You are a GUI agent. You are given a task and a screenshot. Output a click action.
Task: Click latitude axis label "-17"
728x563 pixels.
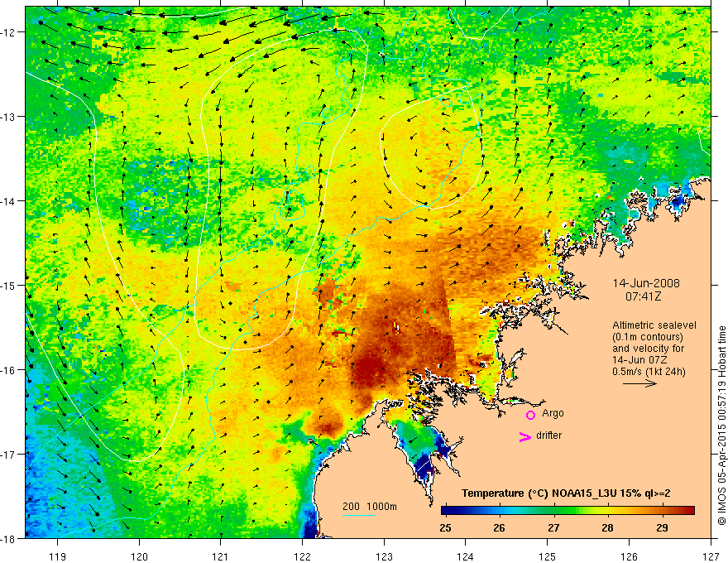coord(9,455)
